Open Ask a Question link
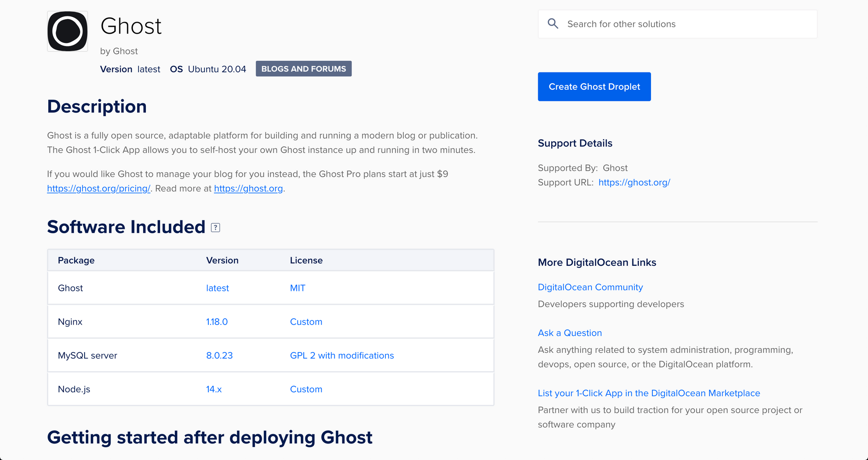Screen dimensions: 868x460 pos(570,333)
